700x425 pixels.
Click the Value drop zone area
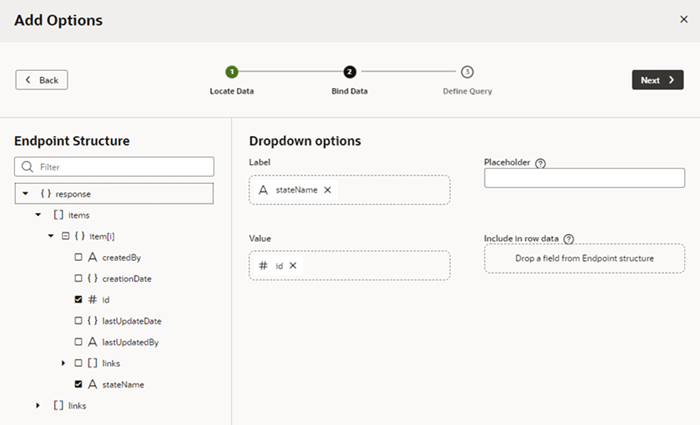350,266
